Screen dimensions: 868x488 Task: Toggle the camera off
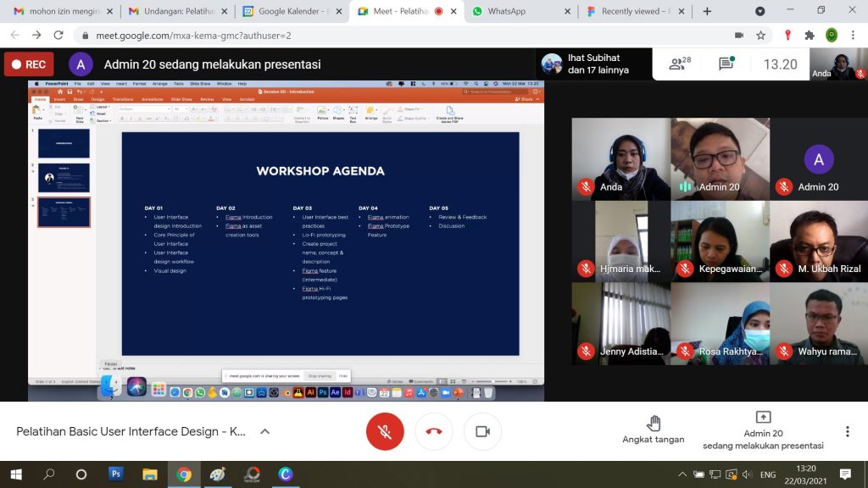click(x=482, y=431)
